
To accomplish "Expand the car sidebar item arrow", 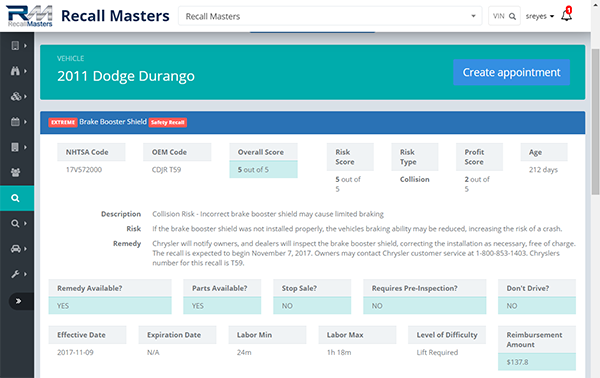I will 25,249.
